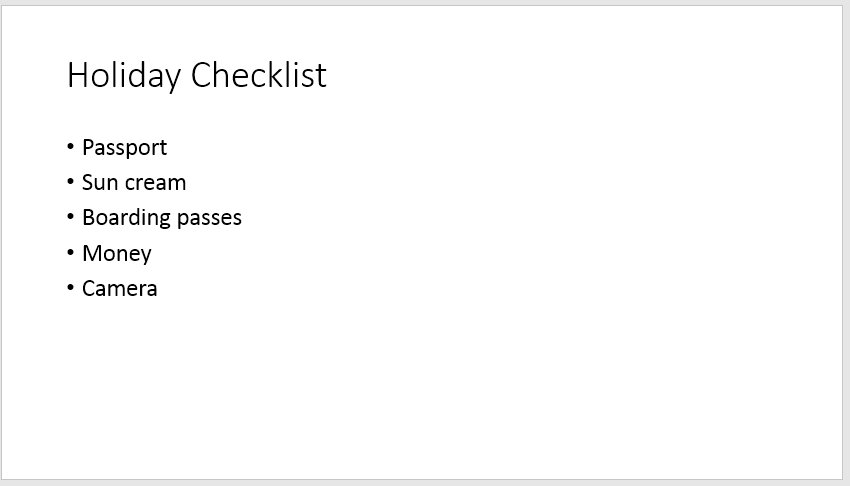This screenshot has height=486, width=850.
Task: Click the Sun cream list item
Action: [134, 183]
